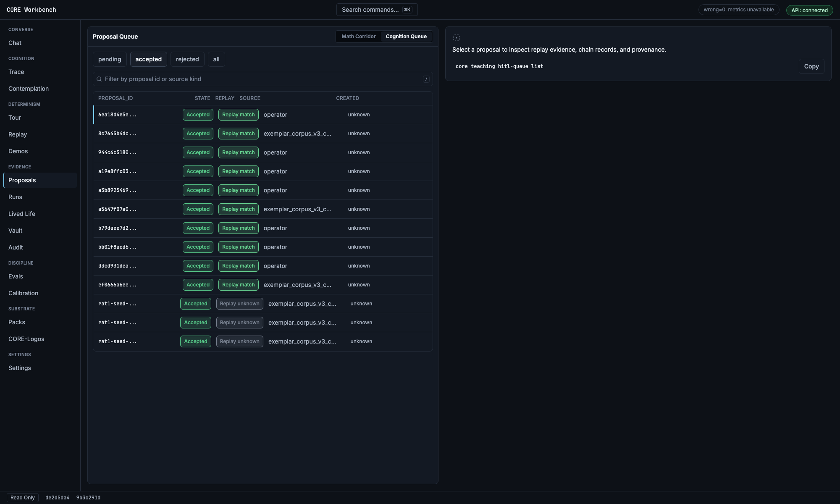Click the slash shortcut badge in filter field
Viewport: 840px width, 504px height.
click(426, 79)
